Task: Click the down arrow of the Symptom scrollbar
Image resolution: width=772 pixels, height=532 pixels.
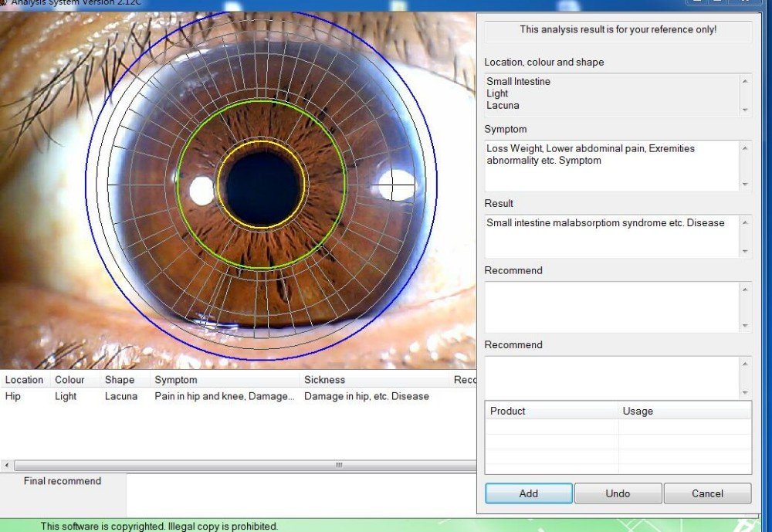Action: (746, 184)
